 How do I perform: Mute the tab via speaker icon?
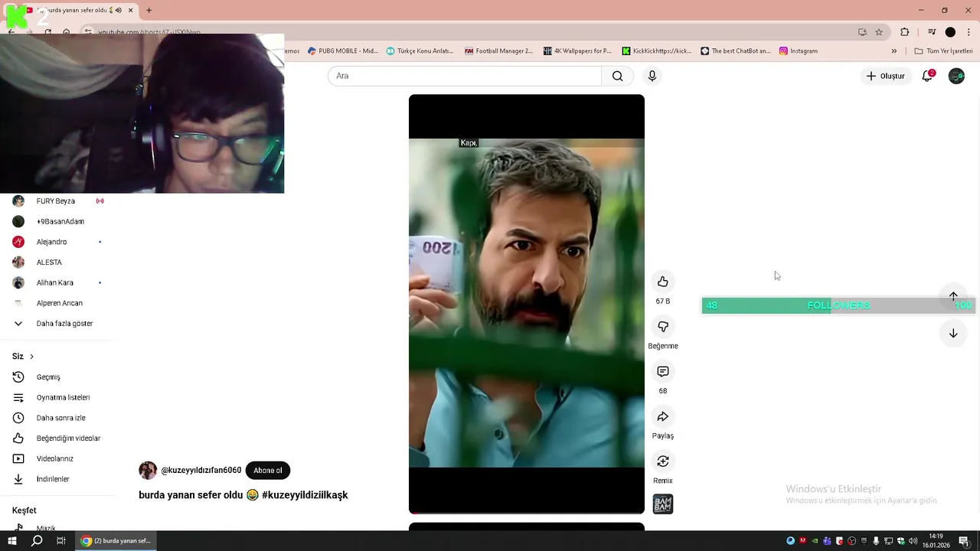(x=118, y=11)
